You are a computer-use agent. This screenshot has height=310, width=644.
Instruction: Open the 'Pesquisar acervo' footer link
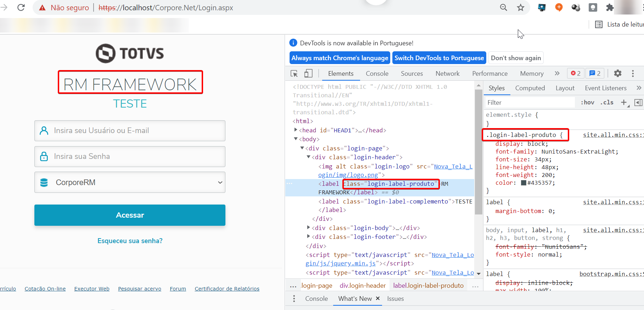(x=140, y=289)
